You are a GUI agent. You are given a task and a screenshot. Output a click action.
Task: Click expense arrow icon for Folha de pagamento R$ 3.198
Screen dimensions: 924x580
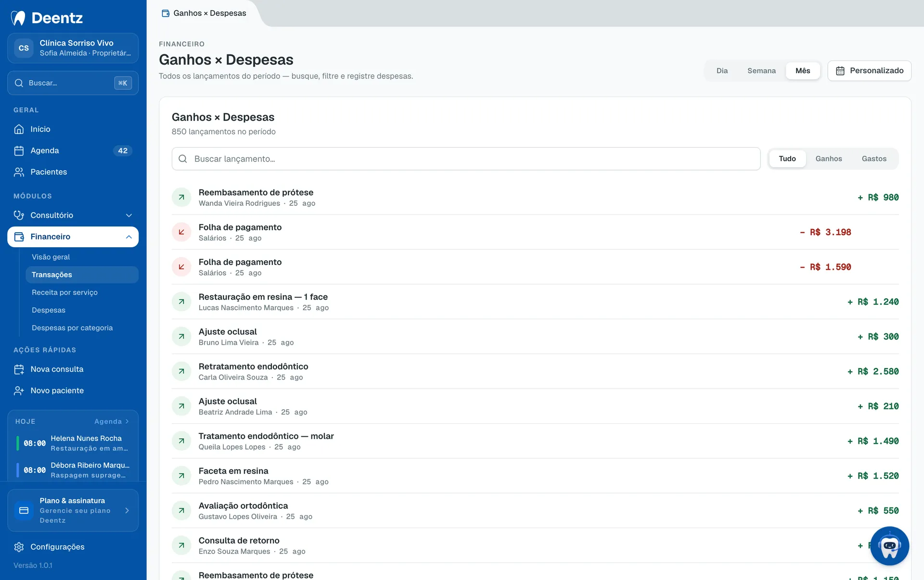pos(181,232)
